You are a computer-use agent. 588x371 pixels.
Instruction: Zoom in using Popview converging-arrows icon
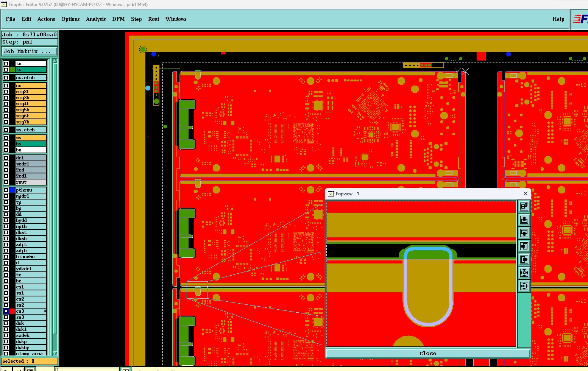pyautogui.click(x=524, y=273)
